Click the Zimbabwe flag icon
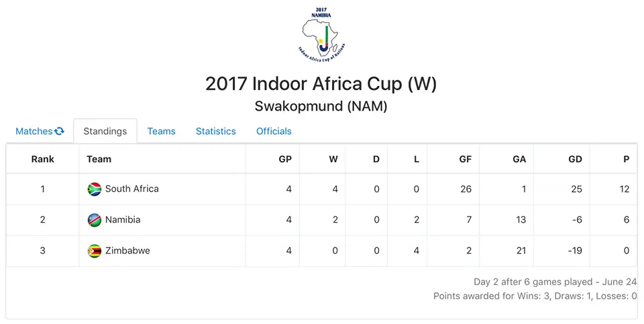644x324 pixels. tap(95, 251)
